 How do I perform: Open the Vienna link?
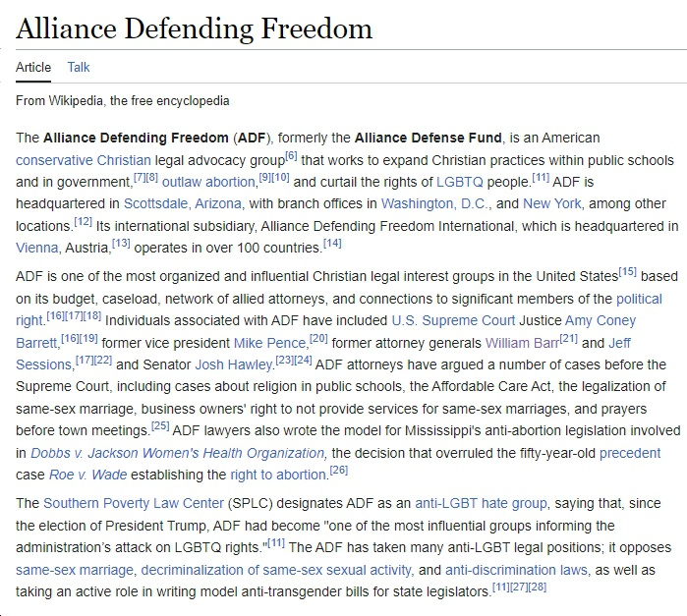point(36,248)
